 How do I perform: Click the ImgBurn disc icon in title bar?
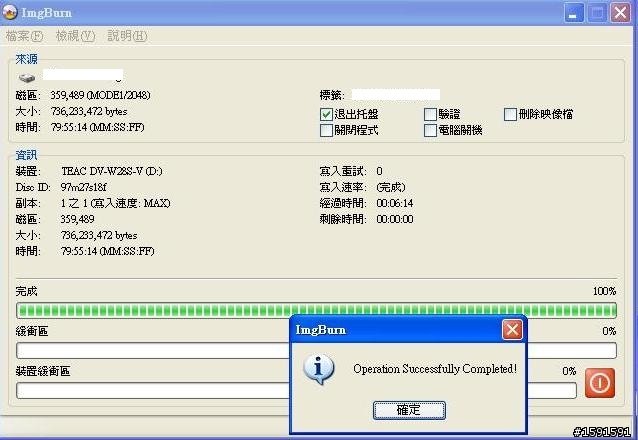9,12
